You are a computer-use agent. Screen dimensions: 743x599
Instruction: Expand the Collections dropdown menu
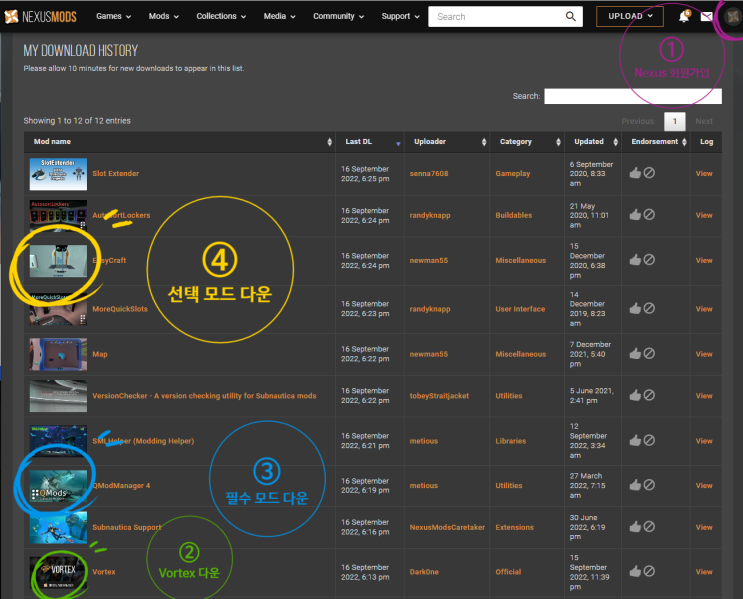tap(220, 16)
